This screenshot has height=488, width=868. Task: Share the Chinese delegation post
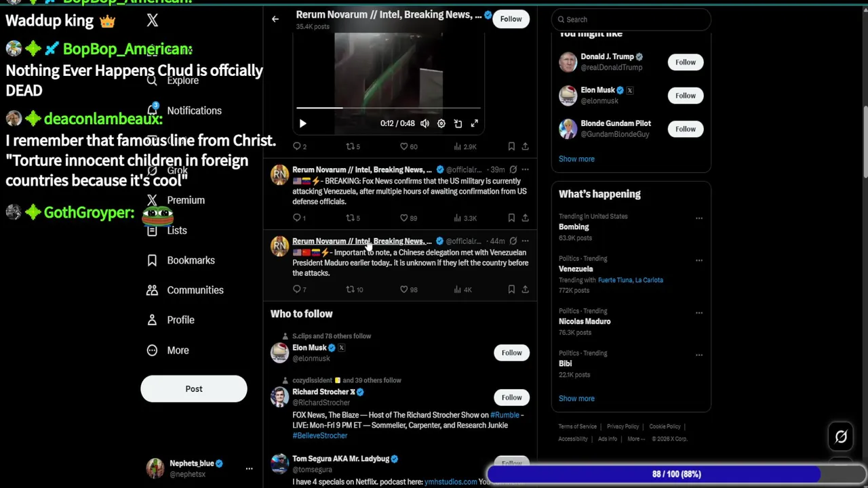(x=525, y=289)
